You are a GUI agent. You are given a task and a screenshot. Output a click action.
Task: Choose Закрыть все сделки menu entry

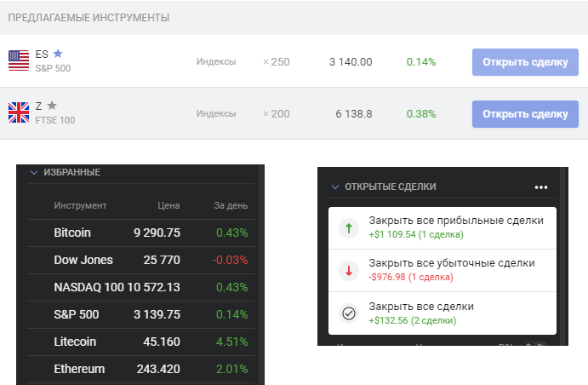(x=420, y=306)
